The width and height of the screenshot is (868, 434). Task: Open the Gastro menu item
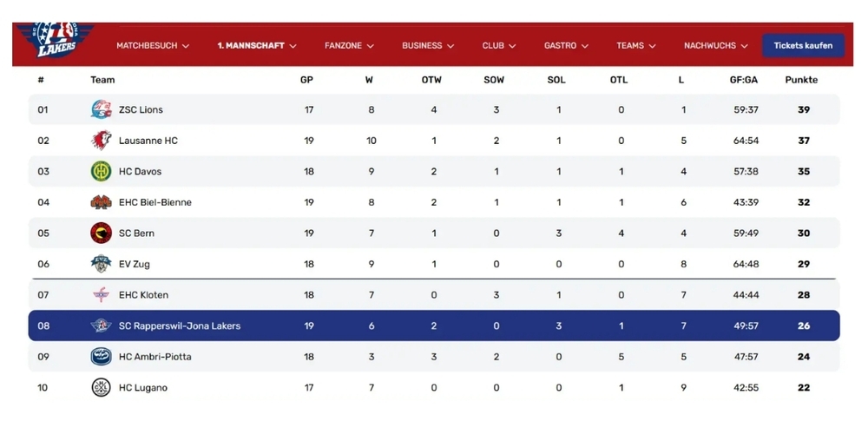click(566, 45)
